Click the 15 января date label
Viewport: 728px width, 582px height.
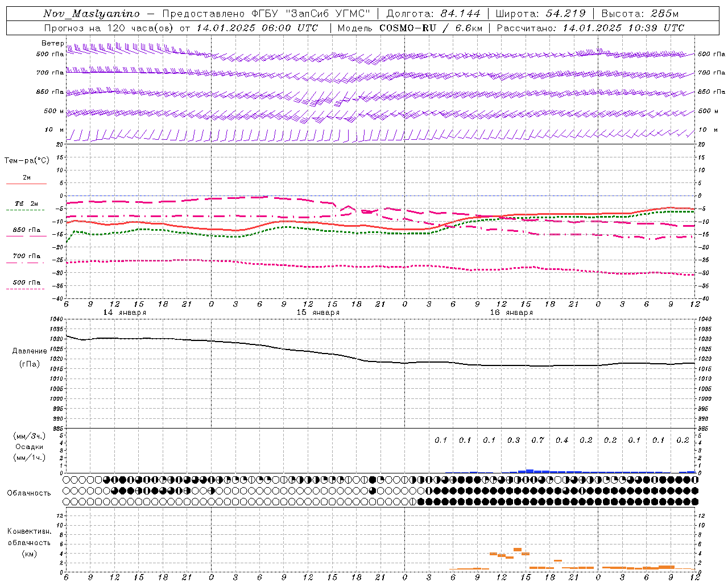(318, 313)
